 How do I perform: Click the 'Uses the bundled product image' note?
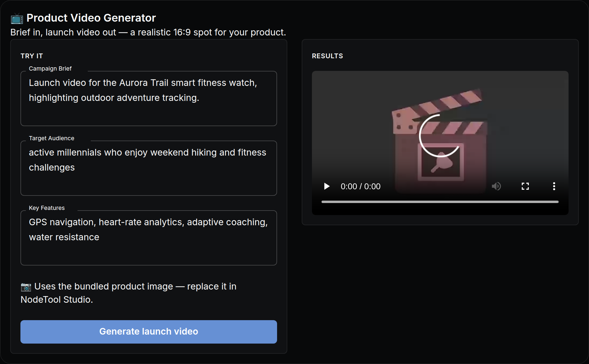[129, 293]
